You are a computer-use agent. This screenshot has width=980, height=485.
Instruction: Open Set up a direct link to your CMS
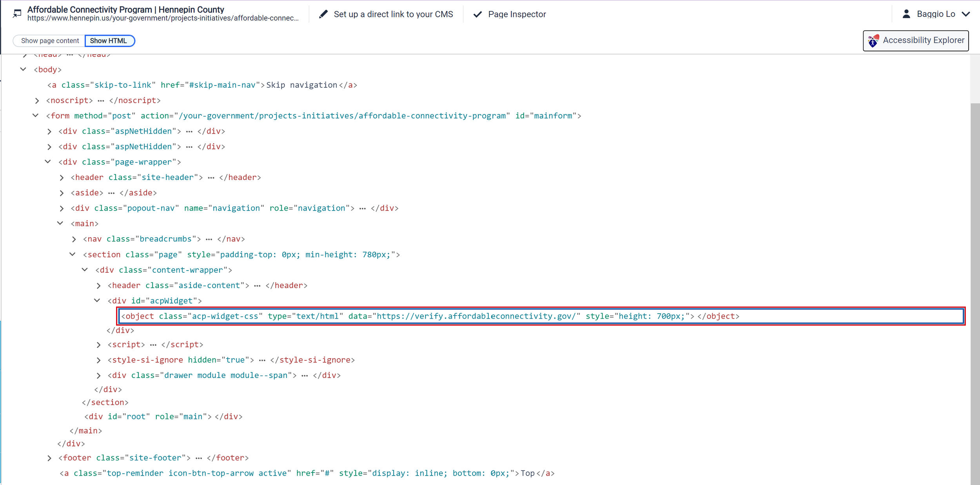pos(393,15)
